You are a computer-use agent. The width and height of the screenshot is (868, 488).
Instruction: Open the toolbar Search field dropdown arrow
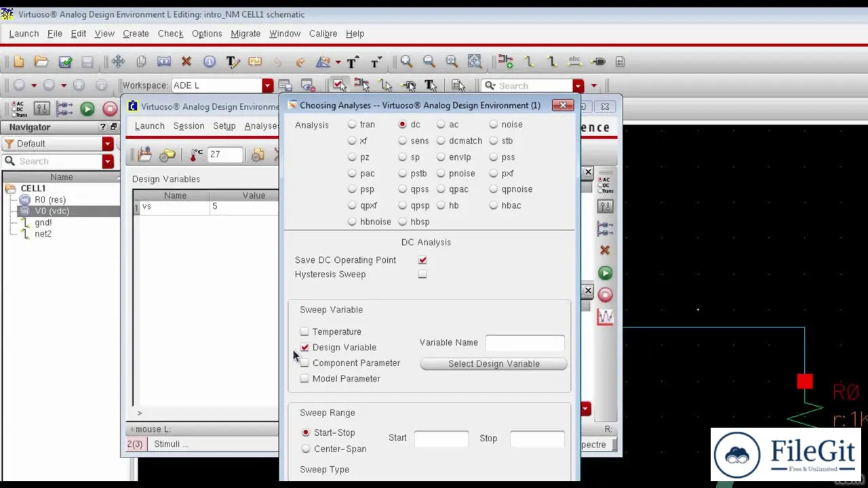578,86
